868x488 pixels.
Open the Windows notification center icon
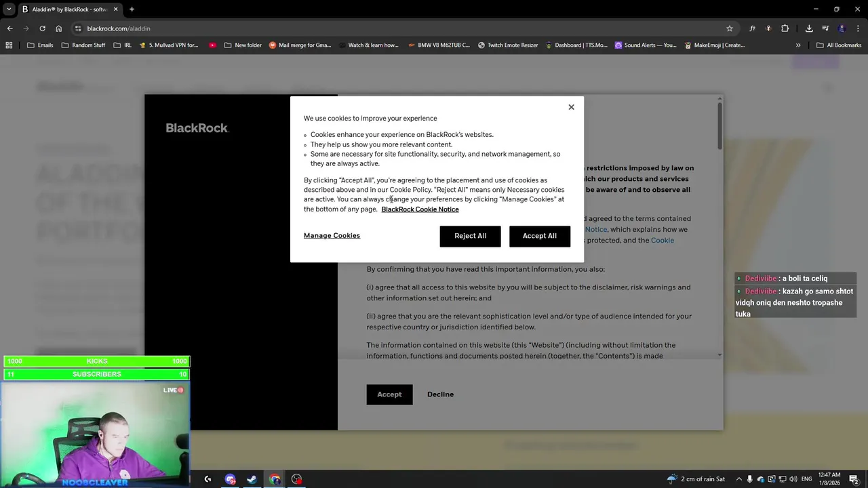tap(854, 479)
